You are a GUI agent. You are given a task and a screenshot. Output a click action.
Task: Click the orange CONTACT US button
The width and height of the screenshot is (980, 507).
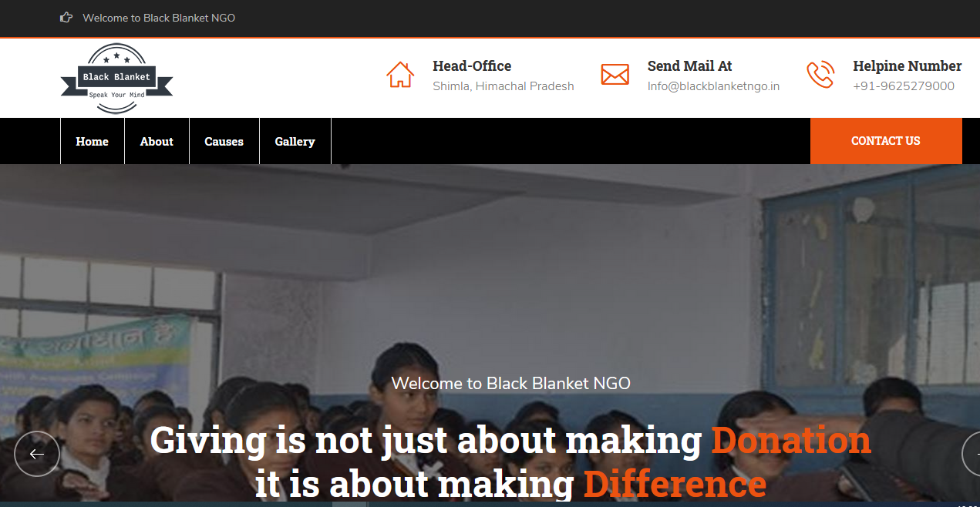pyautogui.click(x=886, y=141)
